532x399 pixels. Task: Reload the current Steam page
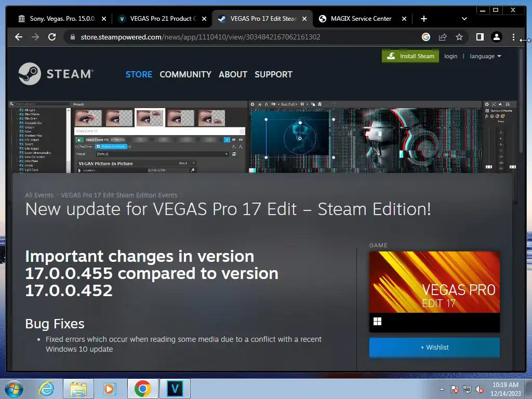pos(52,37)
